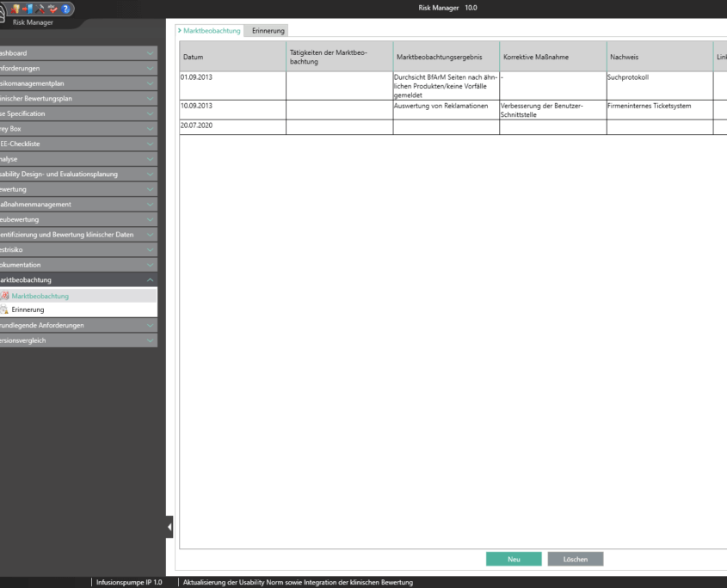The height and width of the screenshot is (588, 727).
Task: Click the Firmeninternes Ticketsystem cell
Action: pyautogui.click(x=659, y=107)
